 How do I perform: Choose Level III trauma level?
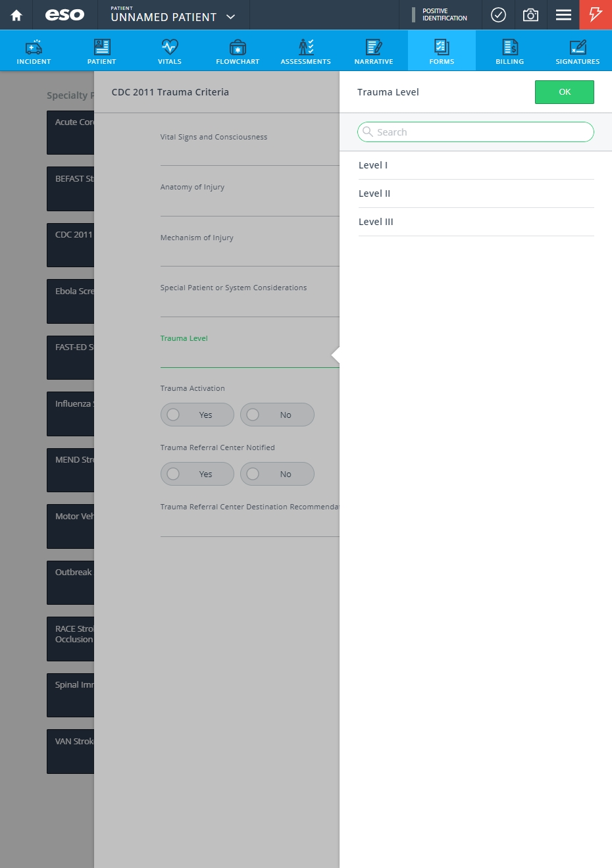pyautogui.click(x=476, y=222)
